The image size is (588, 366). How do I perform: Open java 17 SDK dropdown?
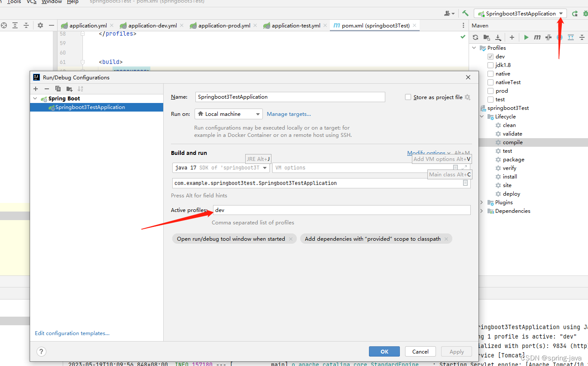tap(221, 168)
